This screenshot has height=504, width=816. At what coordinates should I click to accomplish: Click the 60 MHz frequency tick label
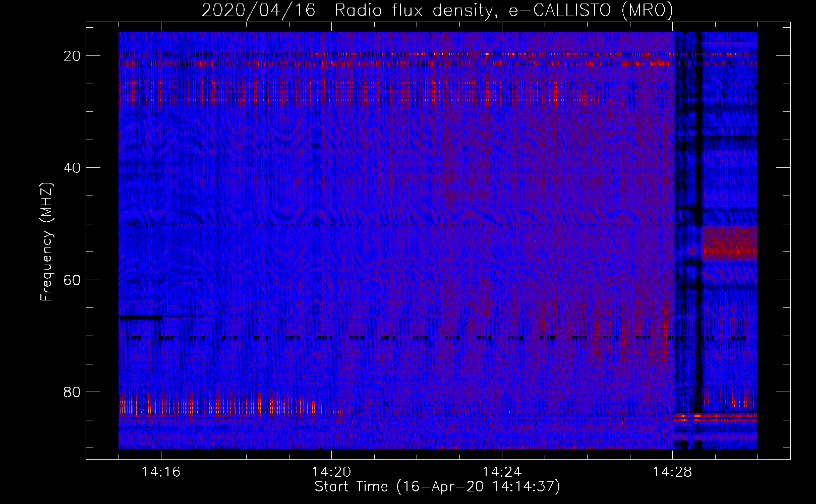click(72, 280)
